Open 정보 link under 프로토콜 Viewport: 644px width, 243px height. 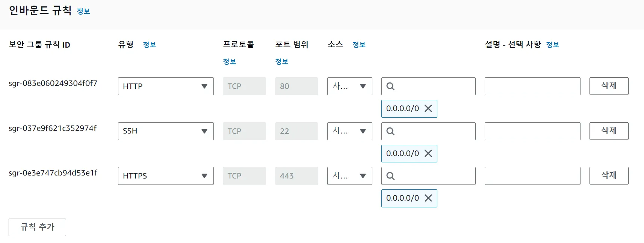click(229, 62)
